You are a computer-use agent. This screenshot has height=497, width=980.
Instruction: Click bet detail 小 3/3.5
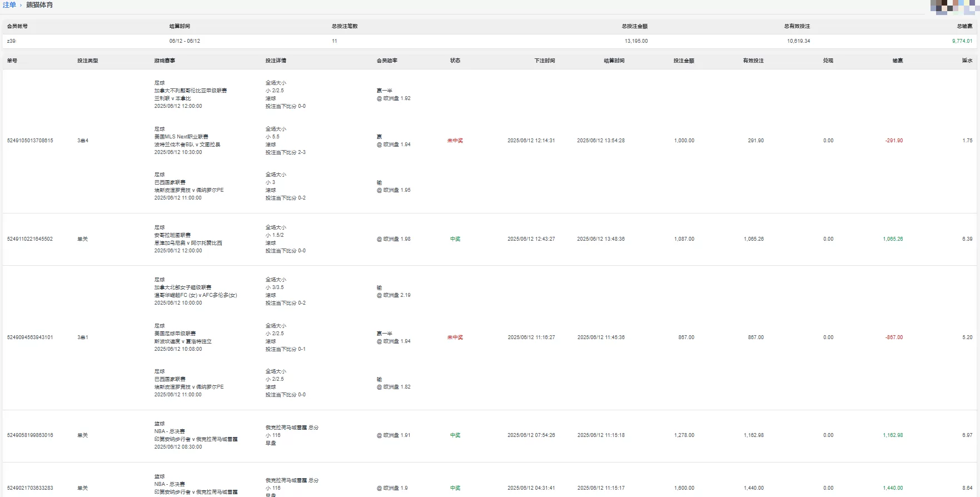point(275,287)
